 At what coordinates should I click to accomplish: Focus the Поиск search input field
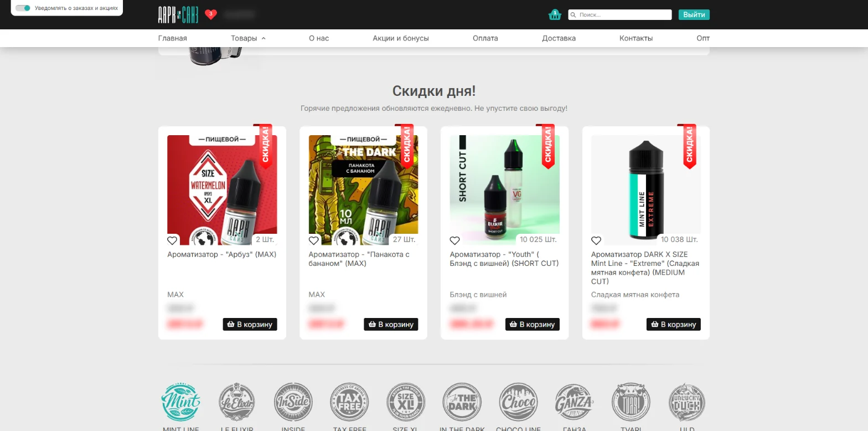point(620,15)
